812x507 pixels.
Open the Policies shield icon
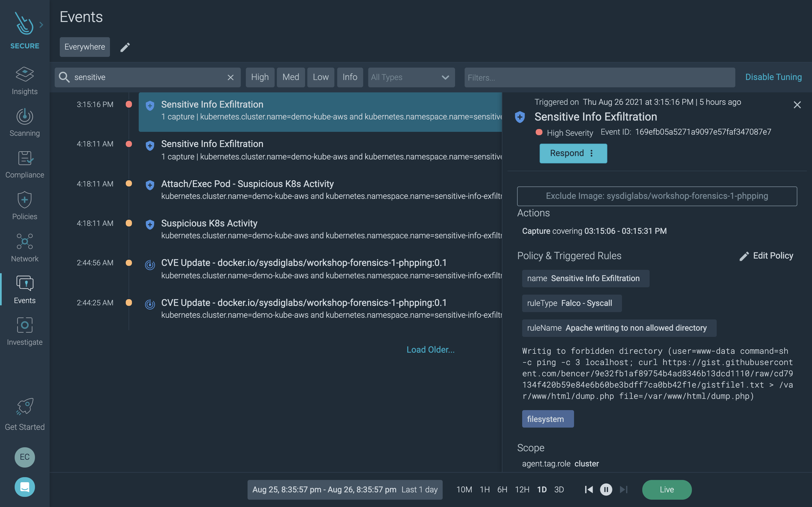25,200
